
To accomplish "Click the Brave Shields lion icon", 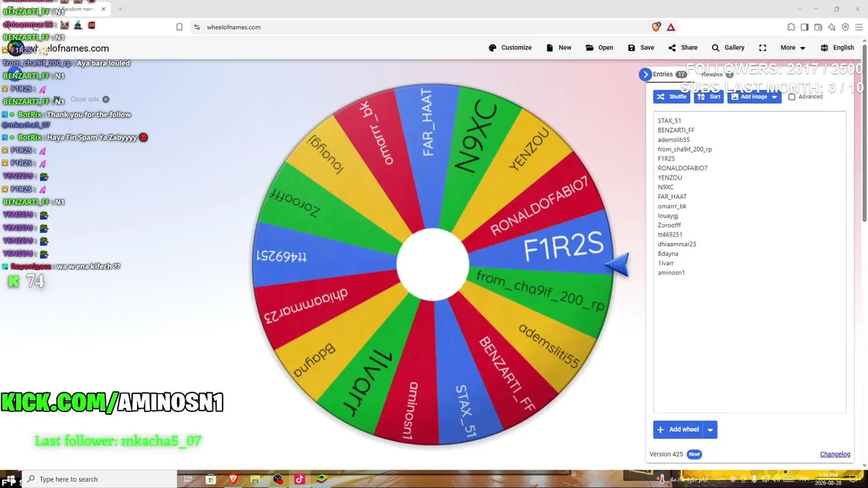I will click(656, 27).
